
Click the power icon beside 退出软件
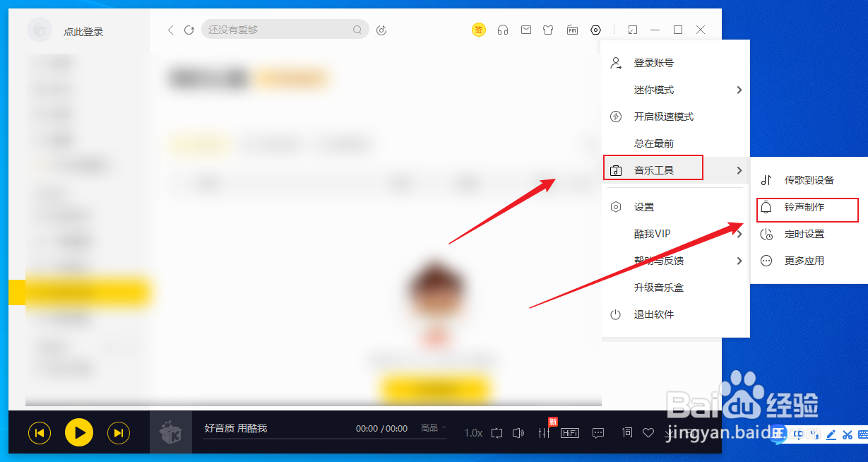[616, 314]
